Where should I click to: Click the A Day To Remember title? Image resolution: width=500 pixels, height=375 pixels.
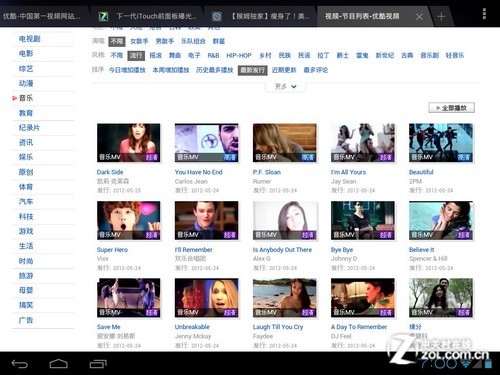click(x=359, y=327)
